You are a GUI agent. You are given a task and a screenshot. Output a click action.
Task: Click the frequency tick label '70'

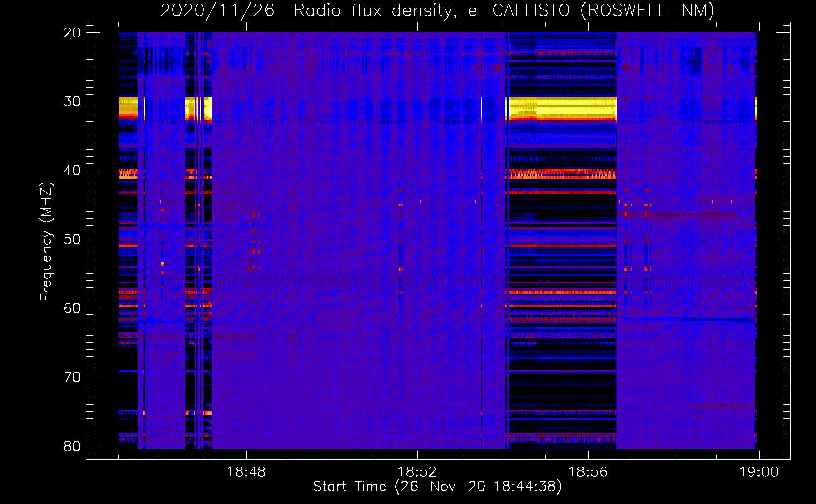pyautogui.click(x=72, y=377)
